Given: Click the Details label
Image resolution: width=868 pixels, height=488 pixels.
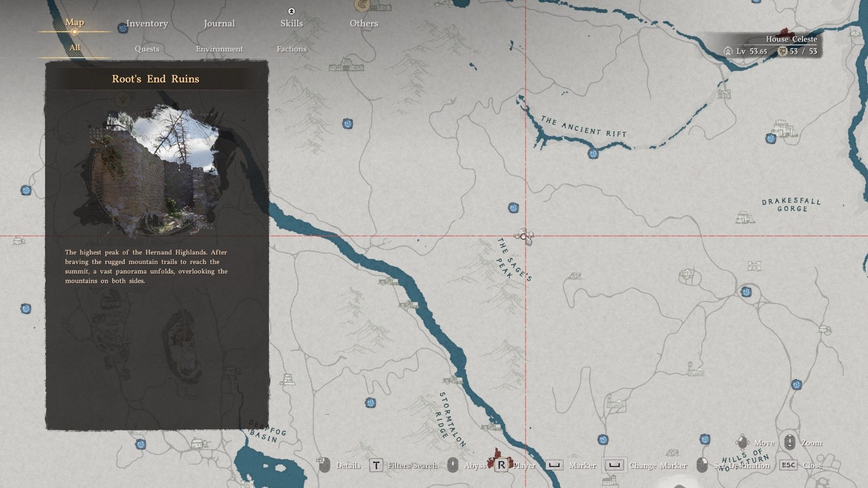Looking at the screenshot, I should click(x=349, y=465).
